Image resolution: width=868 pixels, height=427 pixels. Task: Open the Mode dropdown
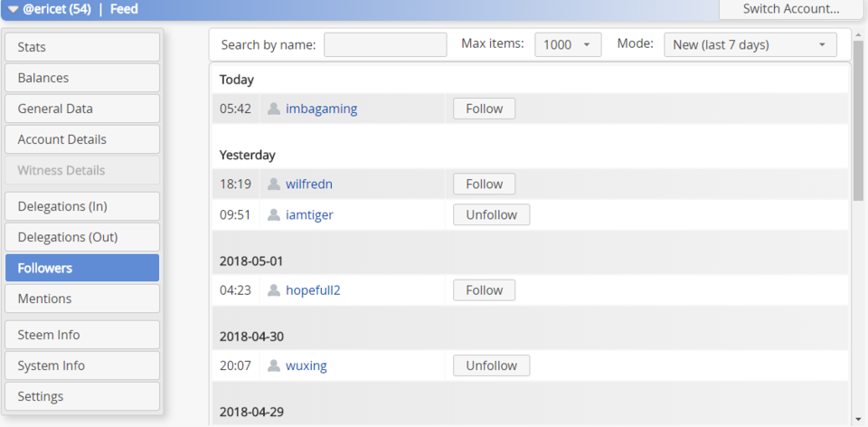750,44
